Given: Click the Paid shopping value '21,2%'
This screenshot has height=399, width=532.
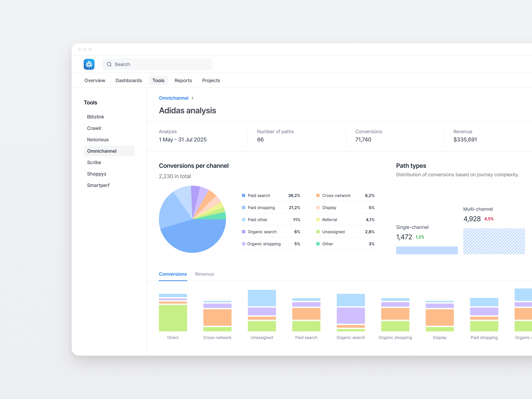Looking at the screenshot, I should click(295, 208).
